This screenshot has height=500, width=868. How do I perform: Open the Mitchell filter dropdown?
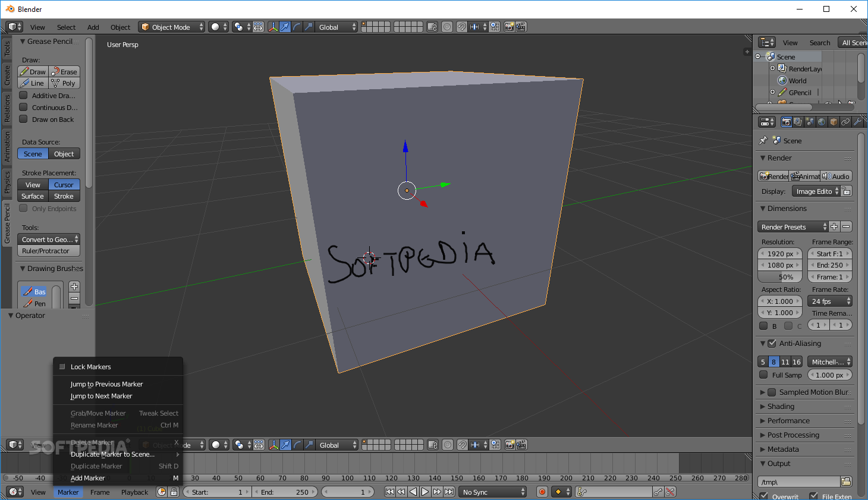830,361
